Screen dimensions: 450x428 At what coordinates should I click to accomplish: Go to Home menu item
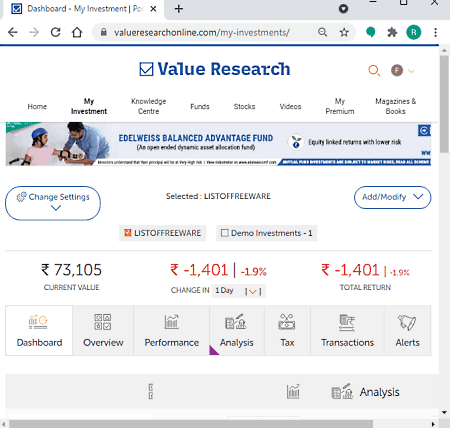click(37, 107)
